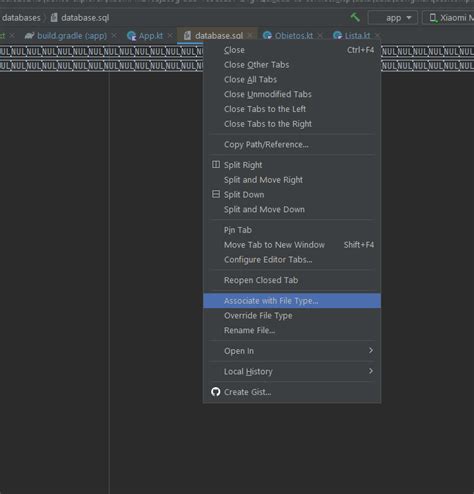The image size is (474, 494).
Task: Open the app run configuration dropdown
Action: click(393, 18)
